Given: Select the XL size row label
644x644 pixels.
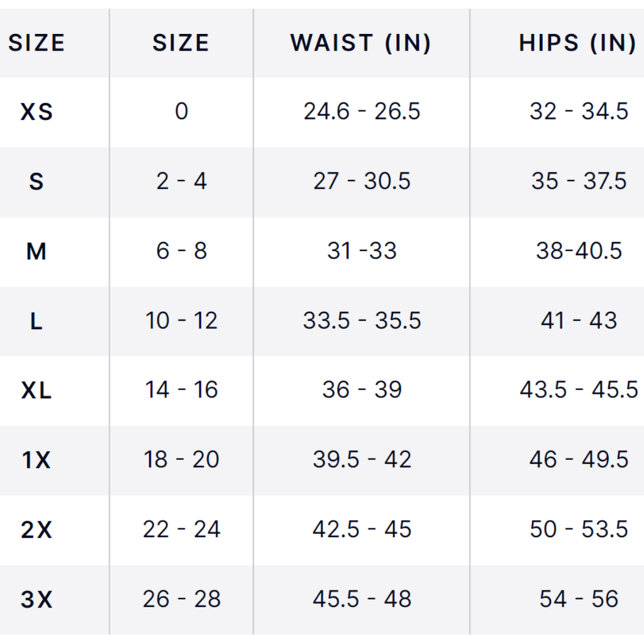Looking at the screenshot, I should coord(36,391).
